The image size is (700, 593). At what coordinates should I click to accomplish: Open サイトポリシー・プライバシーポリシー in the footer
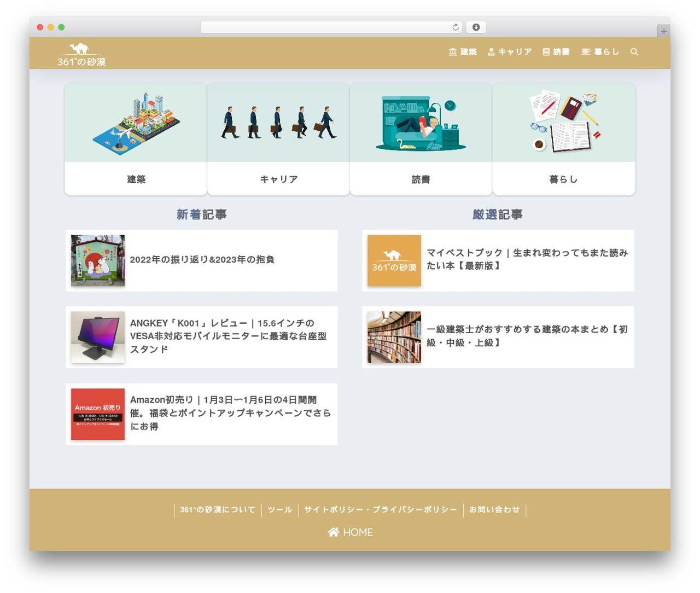[x=381, y=510]
